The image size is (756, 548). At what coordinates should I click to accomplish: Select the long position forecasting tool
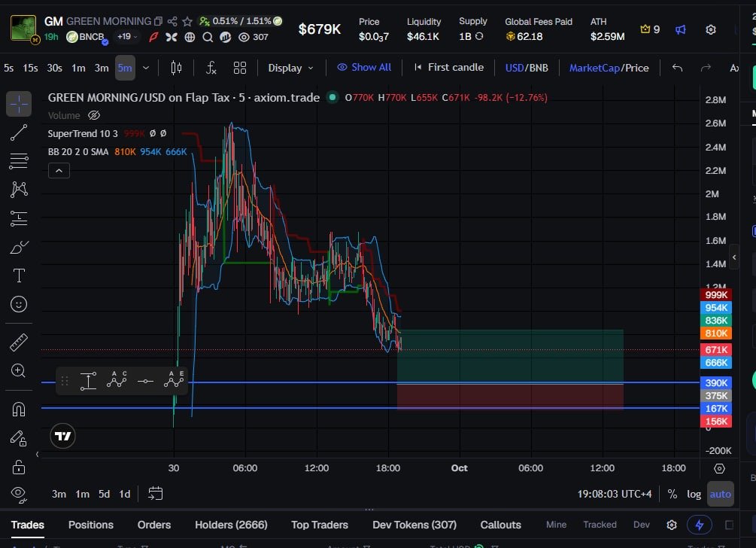(x=19, y=218)
